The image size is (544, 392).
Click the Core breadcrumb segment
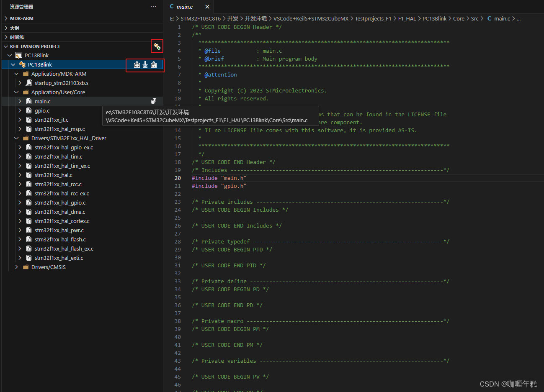coord(459,18)
